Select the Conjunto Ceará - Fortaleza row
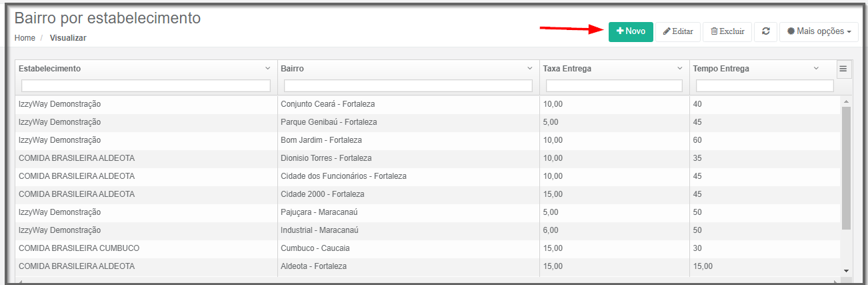868x285 pixels. 328,104
